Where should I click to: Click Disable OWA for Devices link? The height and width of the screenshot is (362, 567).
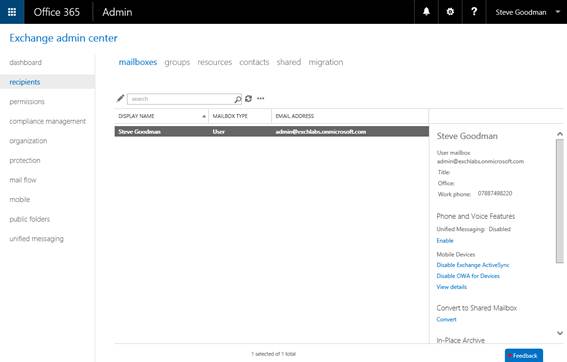pos(468,276)
